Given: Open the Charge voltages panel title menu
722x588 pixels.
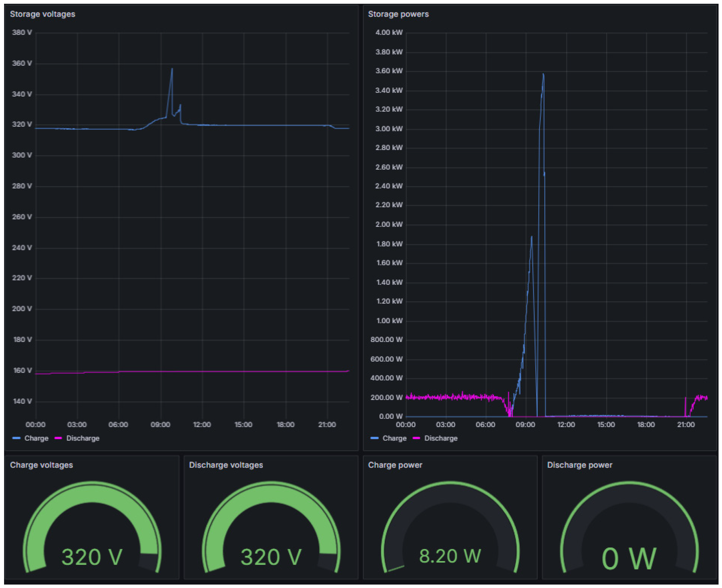Looking at the screenshot, I should click(x=41, y=465).
